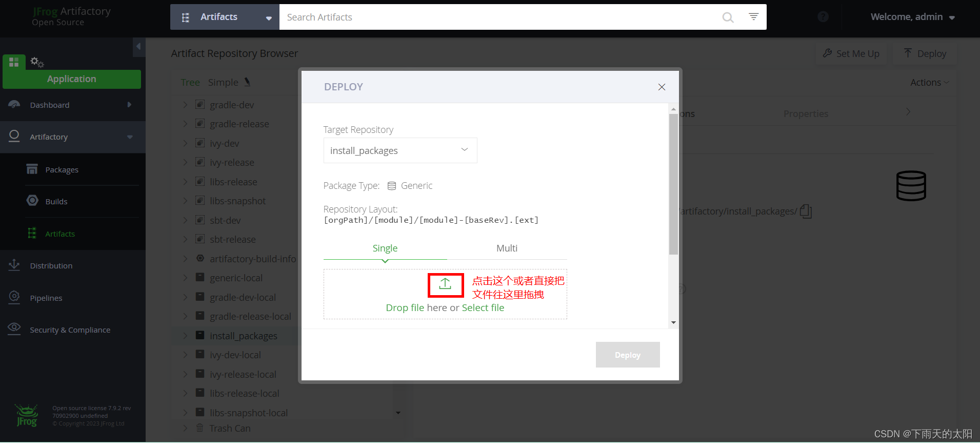This screenshot has height=444, width=980.
Task: Click the dialog scrollbar down arrow
Action: click(x=673, y=323)
